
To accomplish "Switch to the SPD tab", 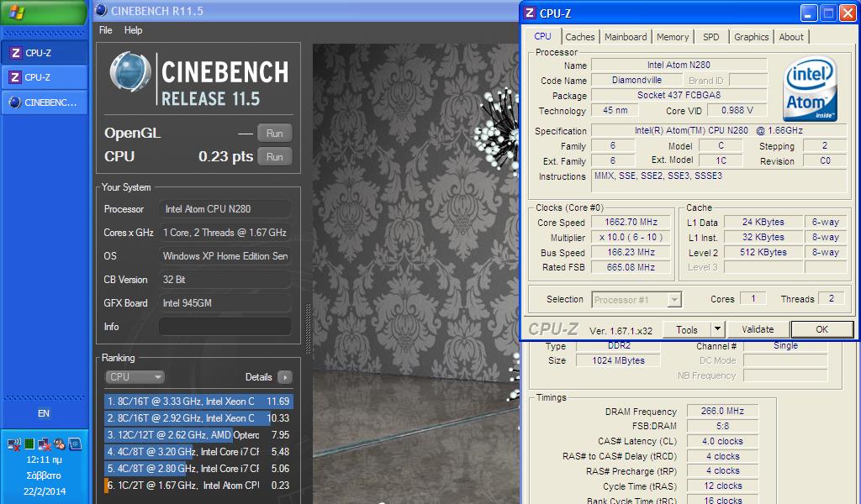I will (x=711, y=37).
